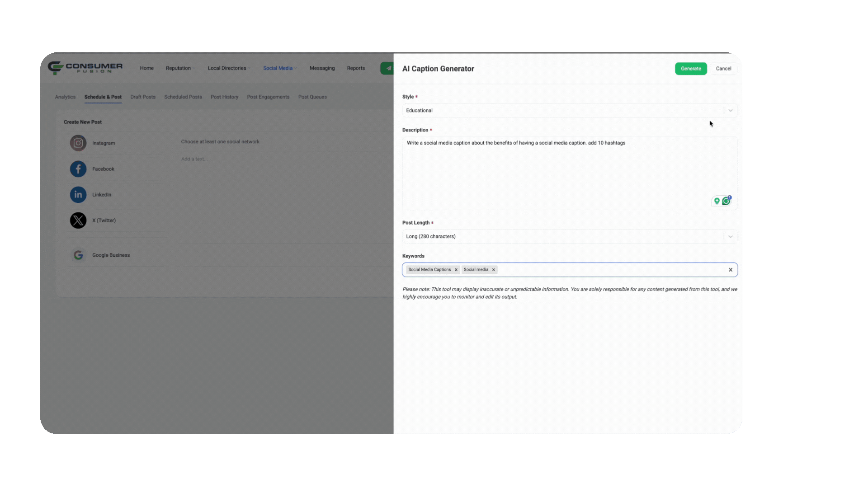868x488 pixels.
Task: Remove the Social Media Captions keyword tag
Action: [x=455, y=269]
